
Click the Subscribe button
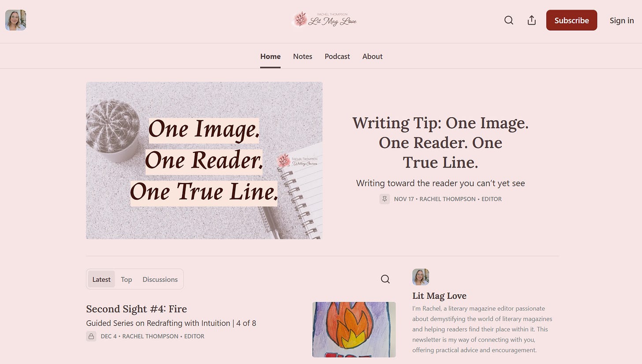[571, 20]
